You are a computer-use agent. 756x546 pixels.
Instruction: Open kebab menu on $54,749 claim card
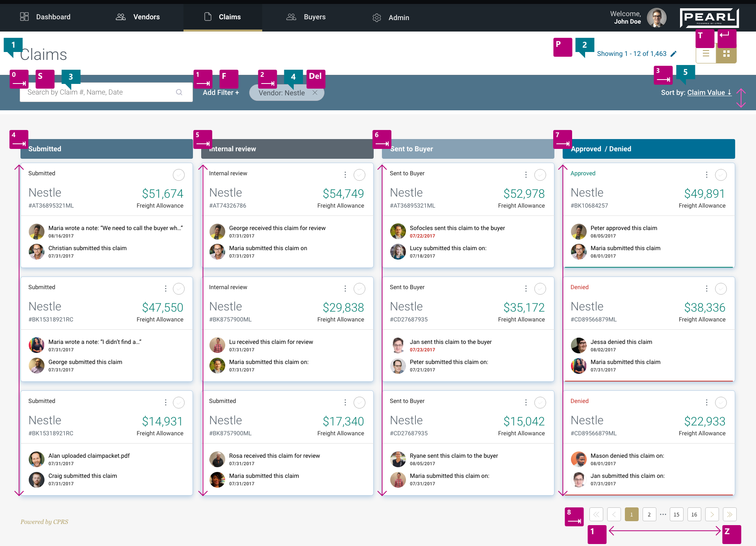[x=345, y=175]
